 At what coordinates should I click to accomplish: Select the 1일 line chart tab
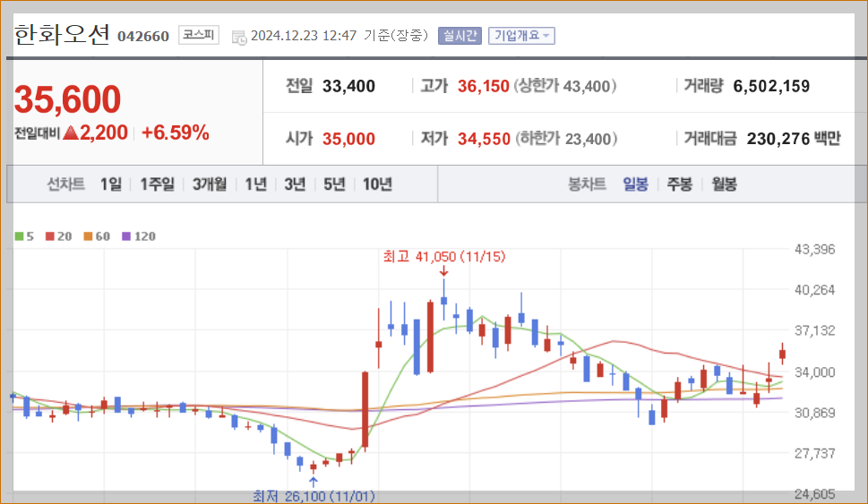click(x=111, y=184)
